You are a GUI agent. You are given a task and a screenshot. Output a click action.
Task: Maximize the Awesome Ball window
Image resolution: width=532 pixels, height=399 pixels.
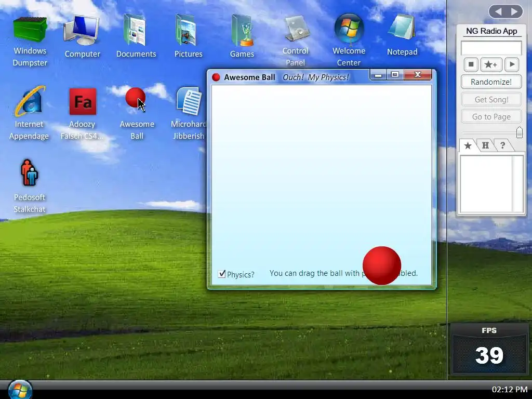point(395,75)
